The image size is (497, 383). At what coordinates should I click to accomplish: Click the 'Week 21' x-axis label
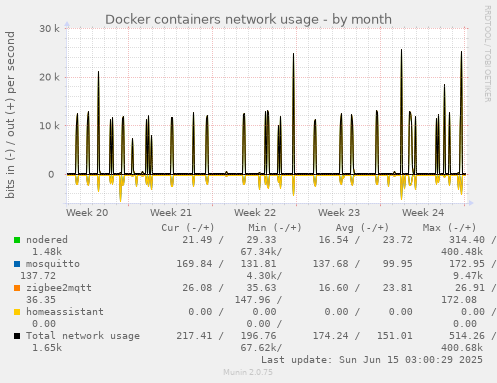tap(171, 213)
